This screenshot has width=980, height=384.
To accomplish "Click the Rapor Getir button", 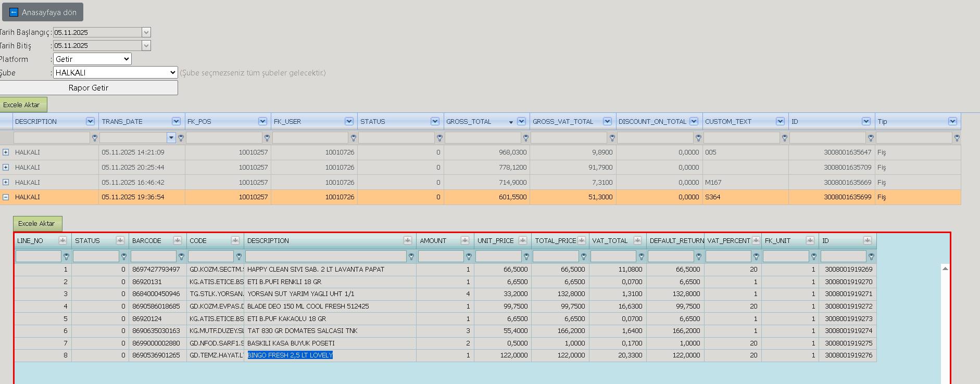I will (89, 88).
